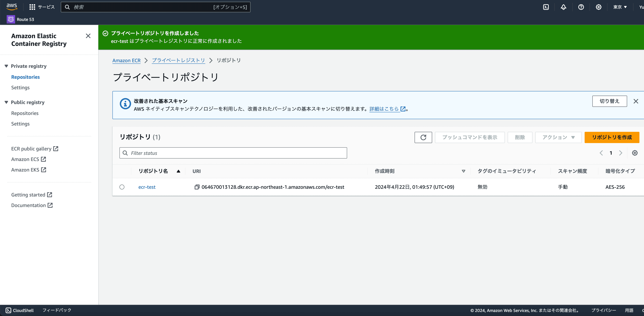Refresh the repositories list
This screenshot has width=644, height=316.
point(423,137)
